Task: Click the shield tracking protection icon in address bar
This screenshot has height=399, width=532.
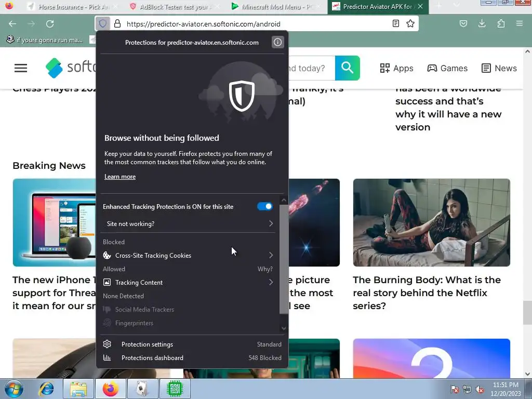Action: [103, 24]
